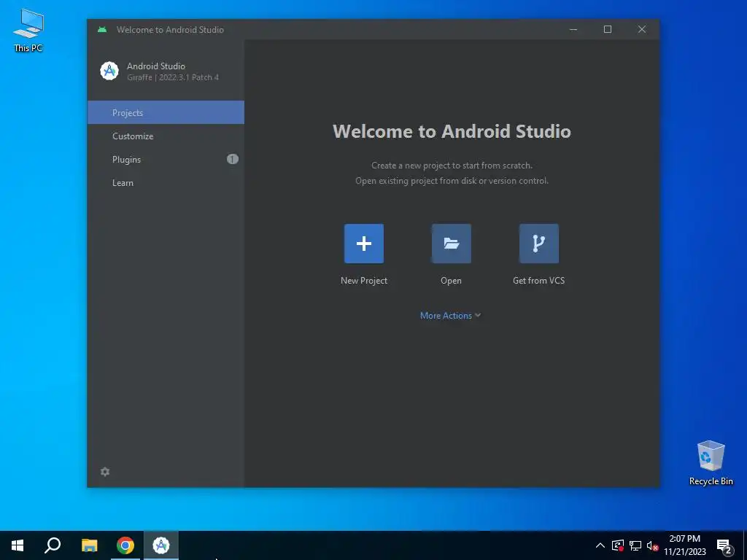Image resolution: width=747 pixels, height=560 pixels.
Task: Switch to the Customize tab
Action: click(166, 136)
